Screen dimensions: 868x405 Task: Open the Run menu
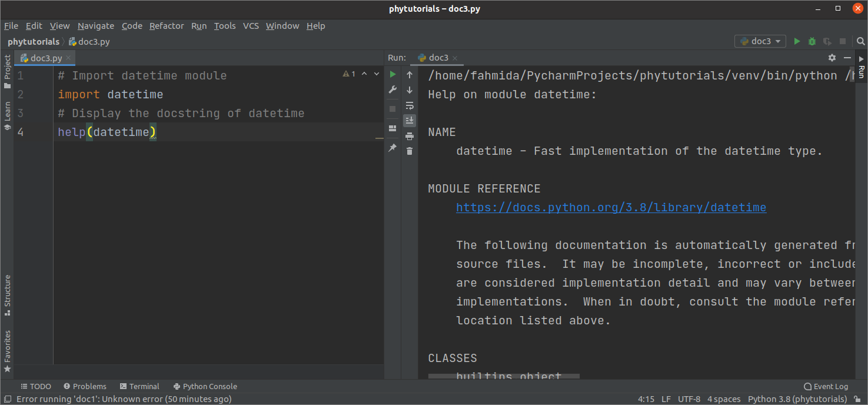click(199, 26)
